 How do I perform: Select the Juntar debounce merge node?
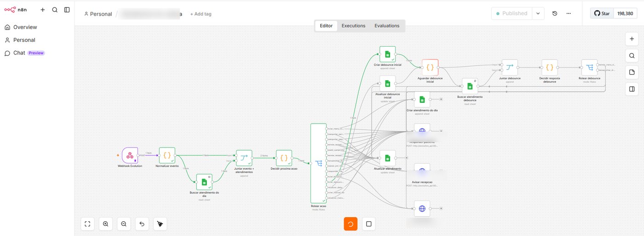[x=509, y=67]
